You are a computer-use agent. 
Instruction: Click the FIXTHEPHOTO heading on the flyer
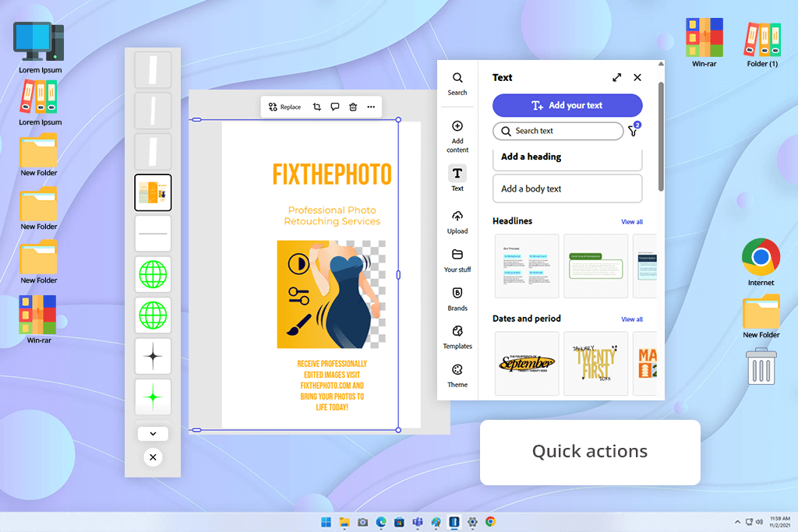coord(332,174)
